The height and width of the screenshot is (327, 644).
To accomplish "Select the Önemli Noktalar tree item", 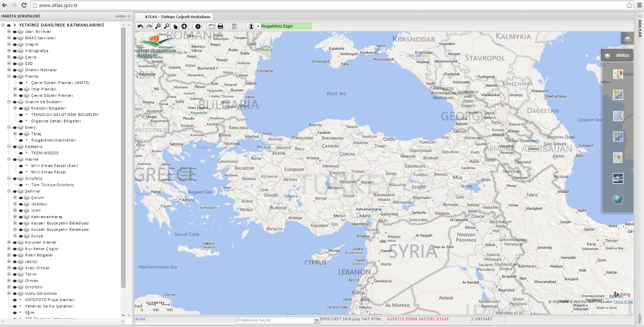I will tap(41, 70).
